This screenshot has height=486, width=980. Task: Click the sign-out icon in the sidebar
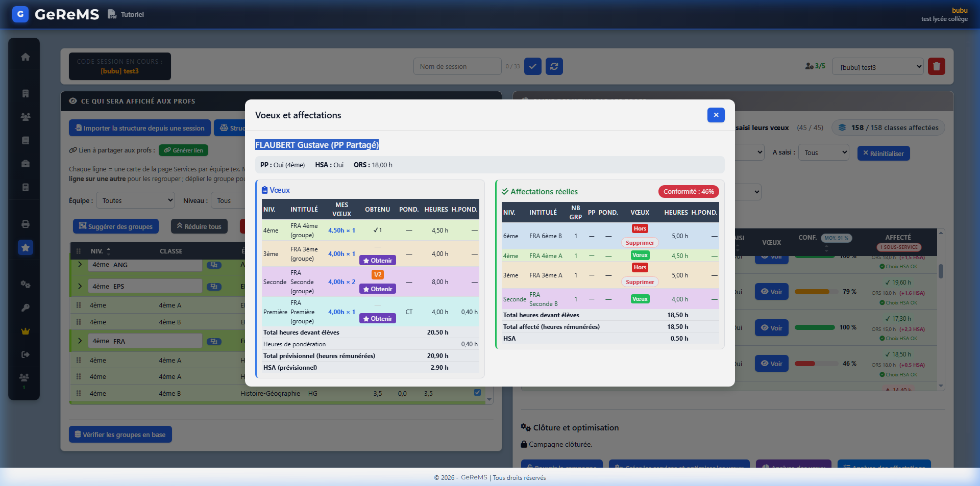click(26, 354)
